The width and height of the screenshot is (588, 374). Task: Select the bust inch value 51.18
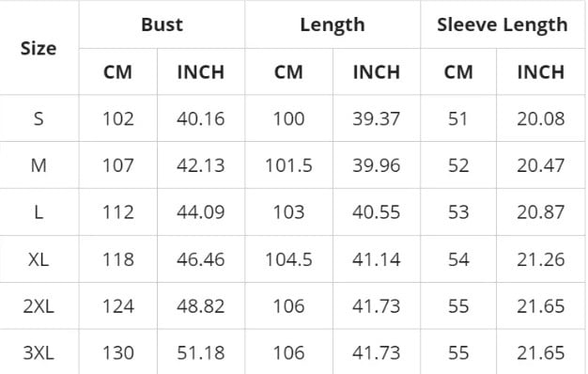coord(201,352)
